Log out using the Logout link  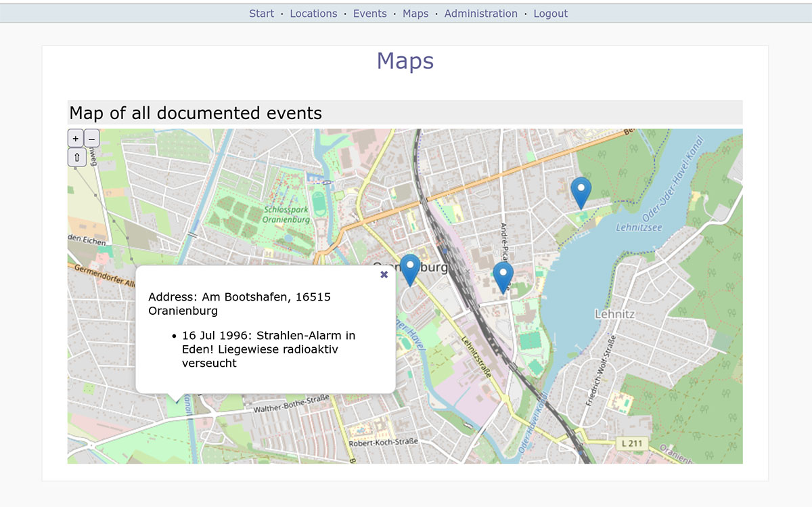pos(550,14)
